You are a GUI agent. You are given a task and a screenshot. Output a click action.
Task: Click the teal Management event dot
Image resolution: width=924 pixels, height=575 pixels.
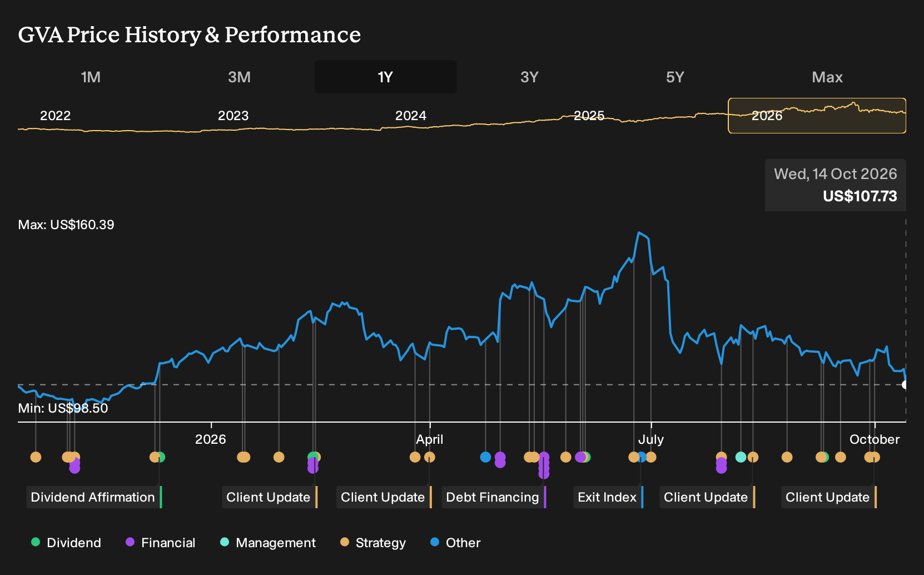tap(741, 457)
